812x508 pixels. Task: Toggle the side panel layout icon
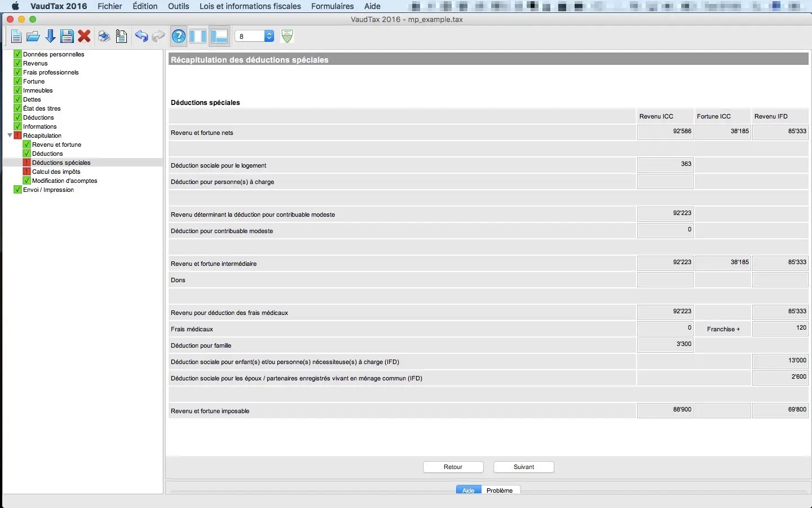(x=198, y=37)
